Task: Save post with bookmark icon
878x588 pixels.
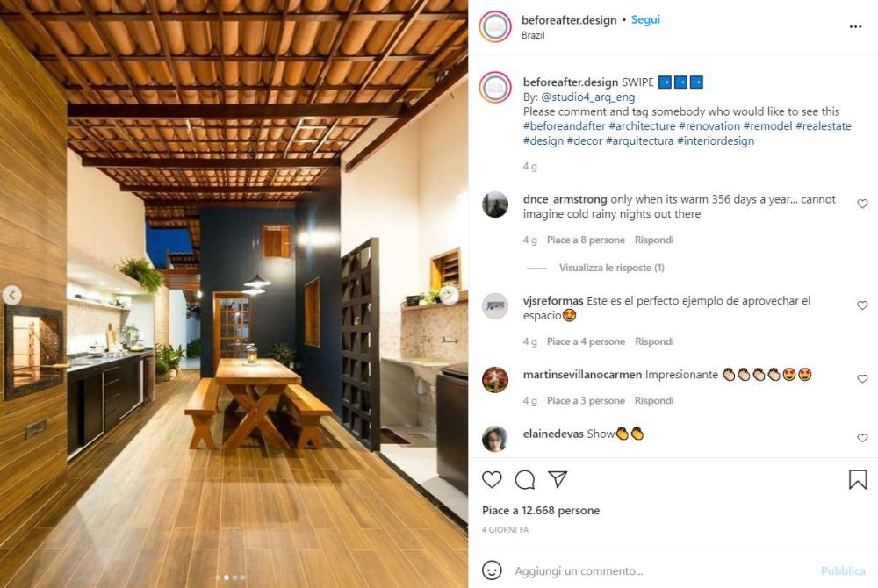Action: 857,479
